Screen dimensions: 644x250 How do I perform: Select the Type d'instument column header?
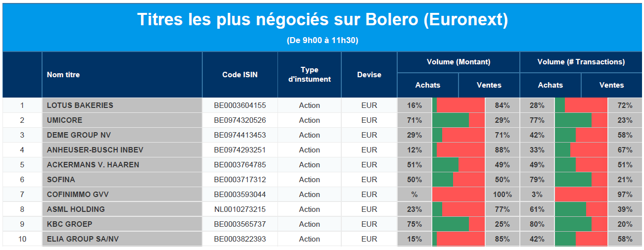[310, 75]
